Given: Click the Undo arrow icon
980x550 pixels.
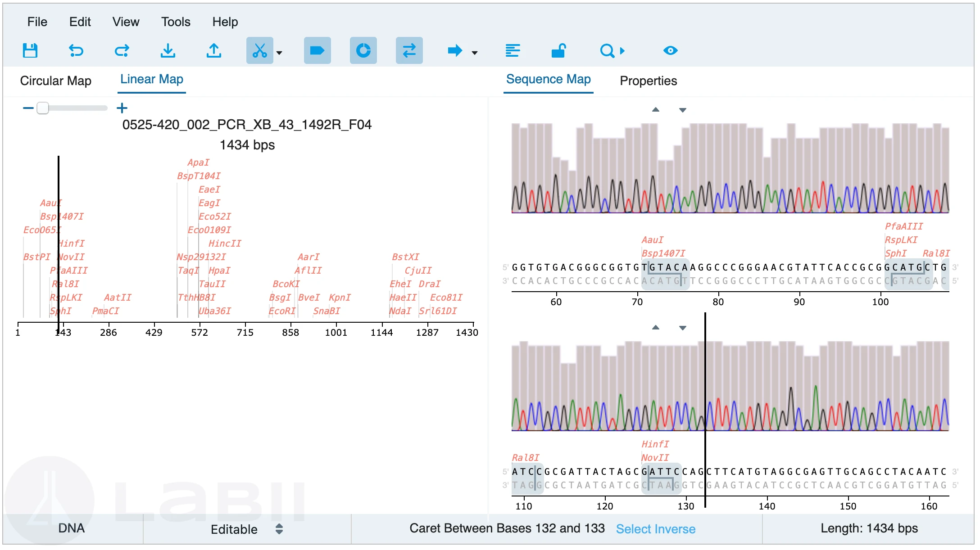Looking at the screenshot, I should [x=76, y=50].
